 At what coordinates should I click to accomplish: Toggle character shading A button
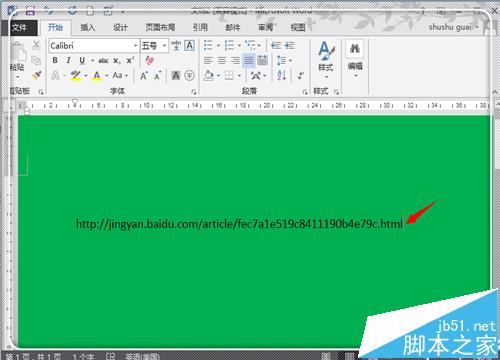176,76
